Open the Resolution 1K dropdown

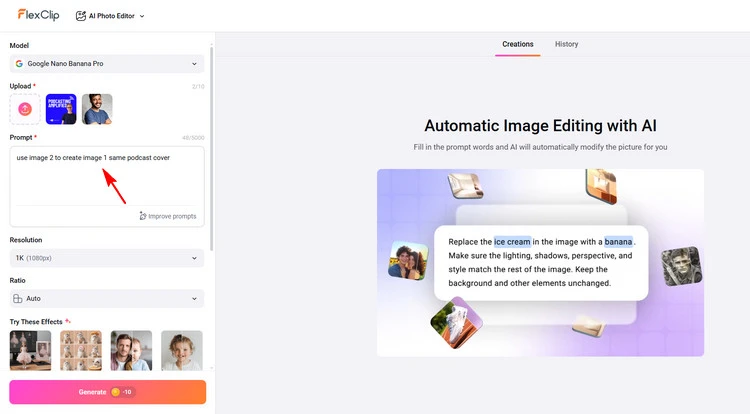pyautogui.click(x=107, y=258)
